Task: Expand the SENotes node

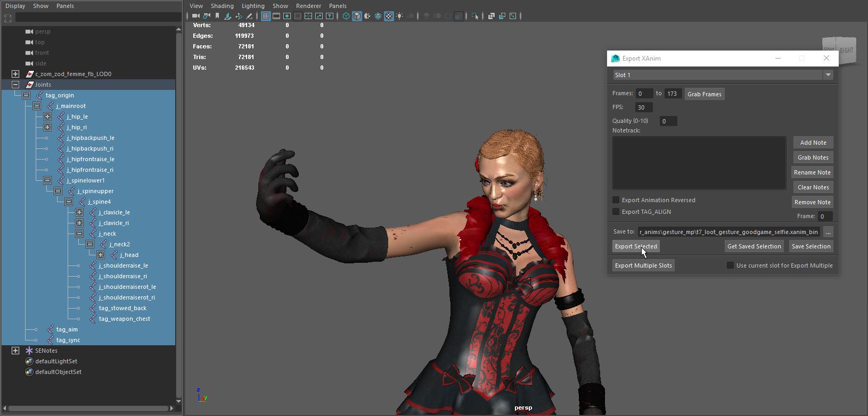Action: [15, 351]
